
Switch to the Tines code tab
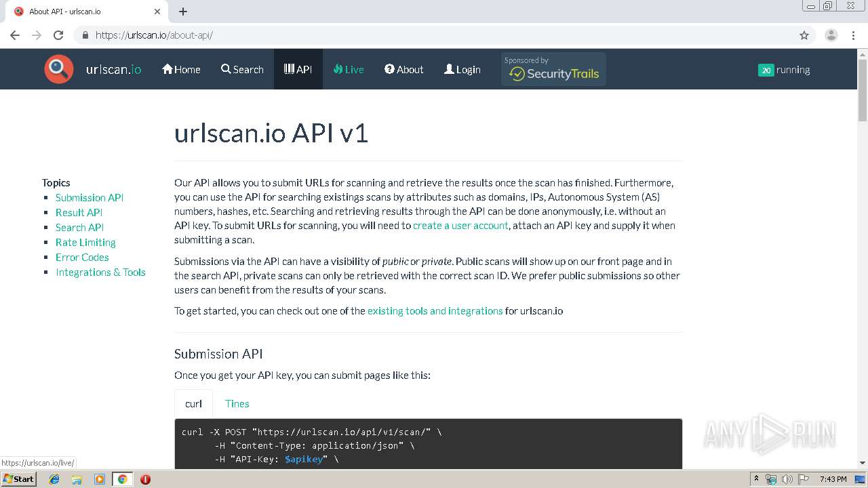237,403
